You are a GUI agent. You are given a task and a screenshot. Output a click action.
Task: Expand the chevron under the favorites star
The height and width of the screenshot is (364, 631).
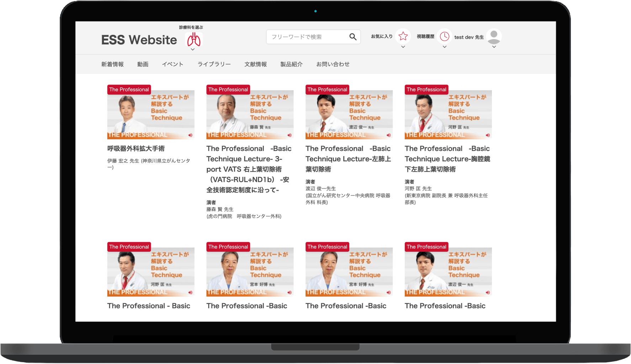click(403, 47)
